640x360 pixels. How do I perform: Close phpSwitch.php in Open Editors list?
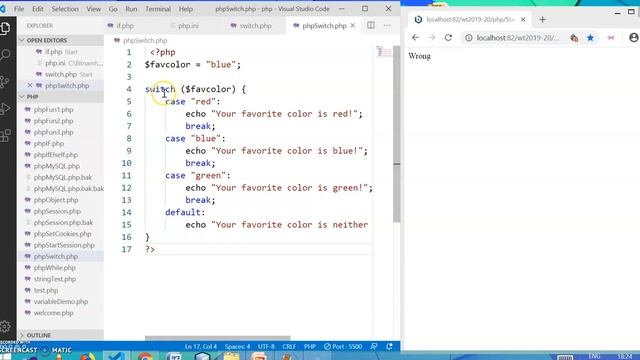30,85
